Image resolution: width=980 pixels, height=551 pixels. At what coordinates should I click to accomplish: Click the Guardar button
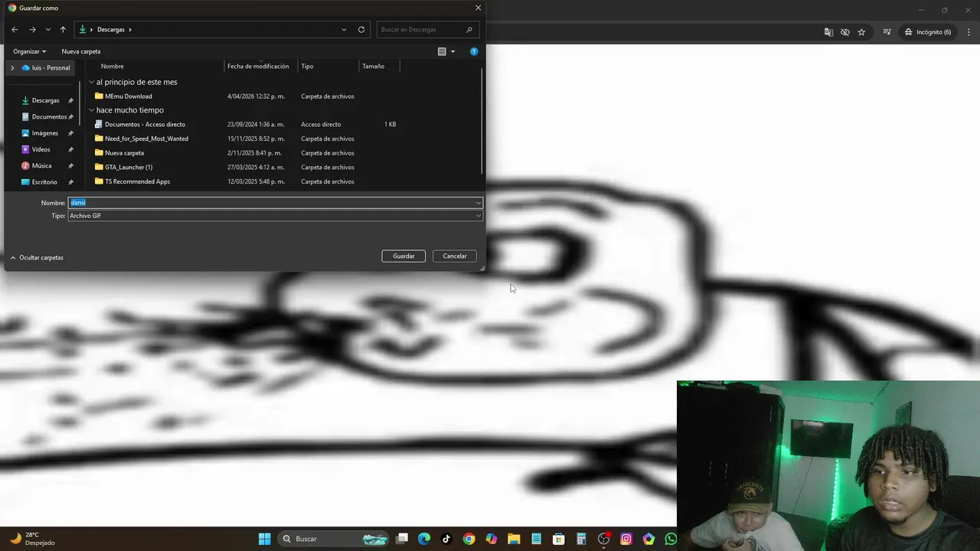pyautogui.click(x=403, y=256)
